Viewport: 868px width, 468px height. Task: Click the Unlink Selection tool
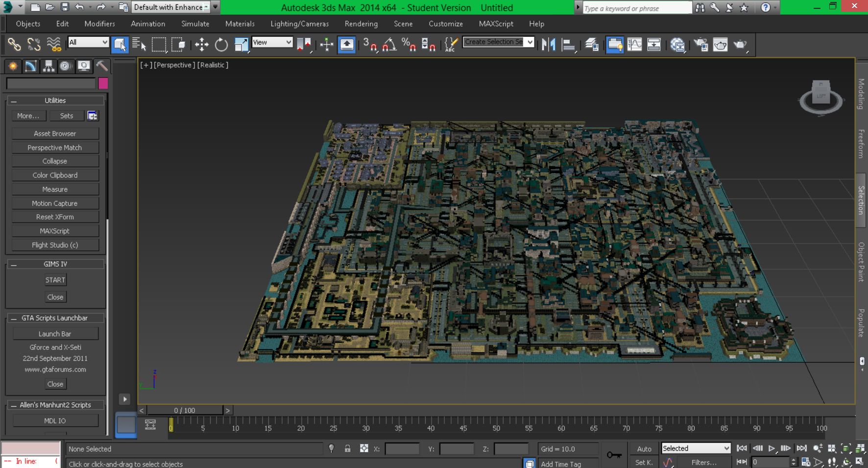click(x=34, y=45)
